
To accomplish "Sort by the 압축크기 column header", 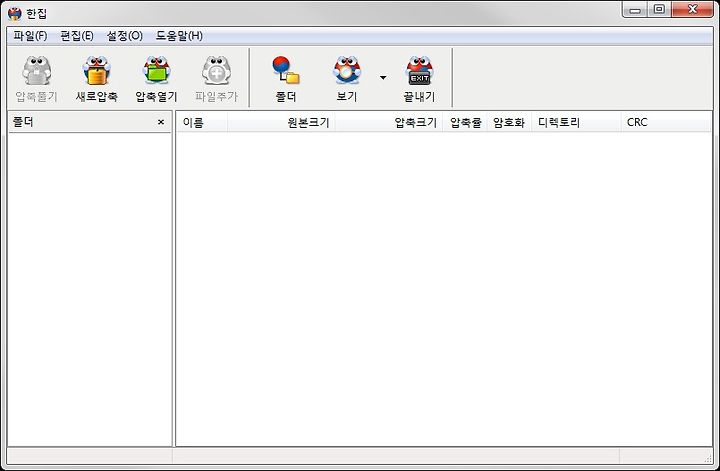I will click(388, 123).
